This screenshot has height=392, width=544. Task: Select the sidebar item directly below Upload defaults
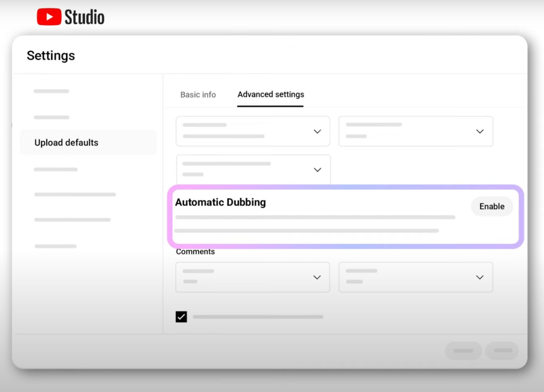pos(56,169)
